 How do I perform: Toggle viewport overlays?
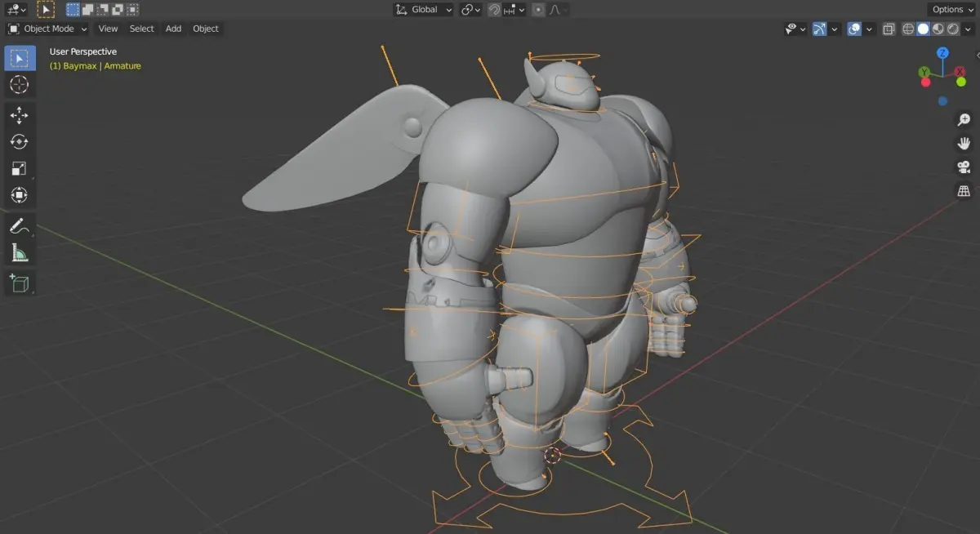(854, 29)
